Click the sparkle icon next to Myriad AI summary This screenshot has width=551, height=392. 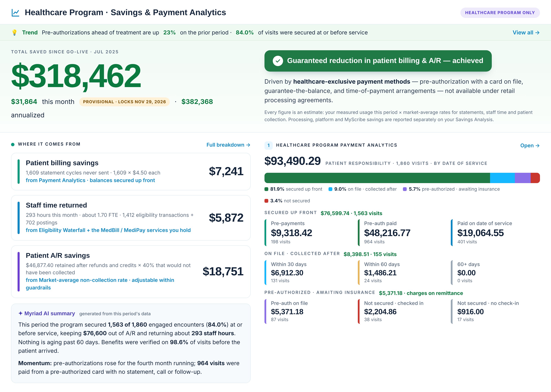20,313
